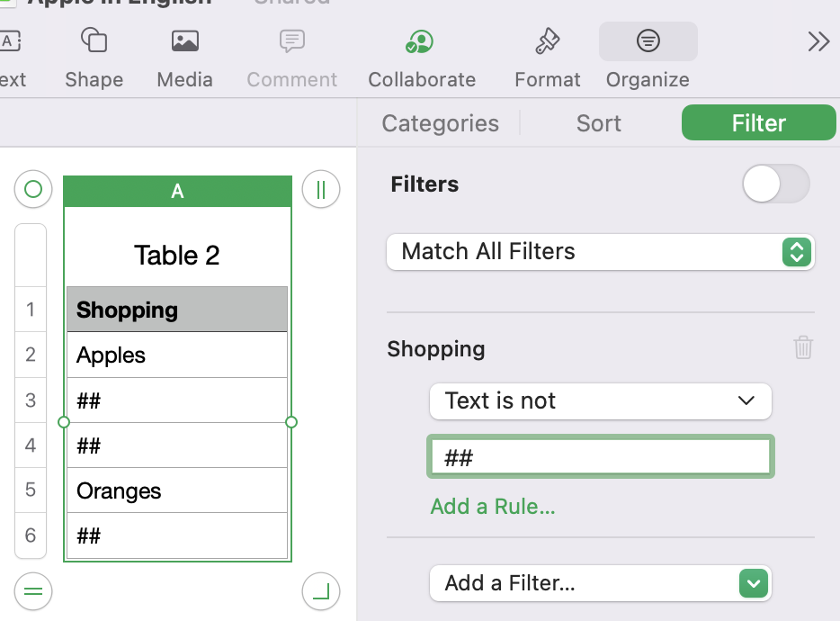This screenshot has width=840, height=621.
Task: Expand the "Text is not" rule dropdown
Action: [600, 401]
